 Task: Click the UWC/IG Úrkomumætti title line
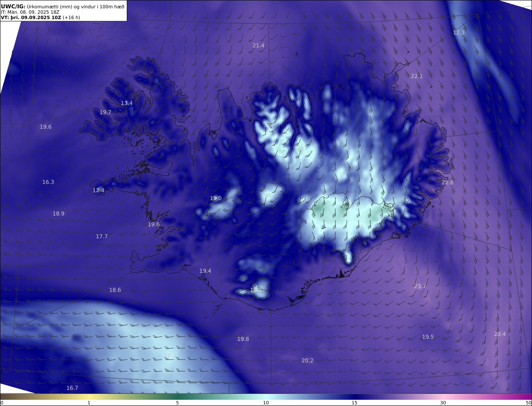point(62,6)
